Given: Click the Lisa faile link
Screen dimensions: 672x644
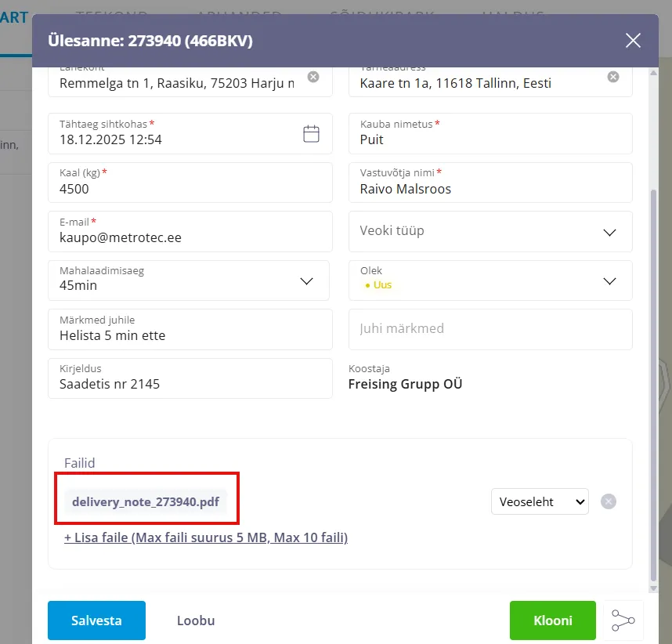Looking at the screenshot, I should [206, 537].
